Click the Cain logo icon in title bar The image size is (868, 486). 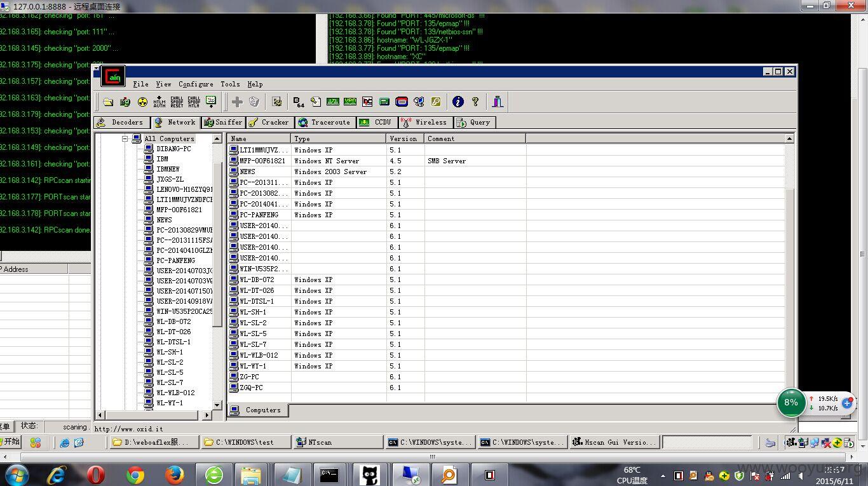point(112,76)
